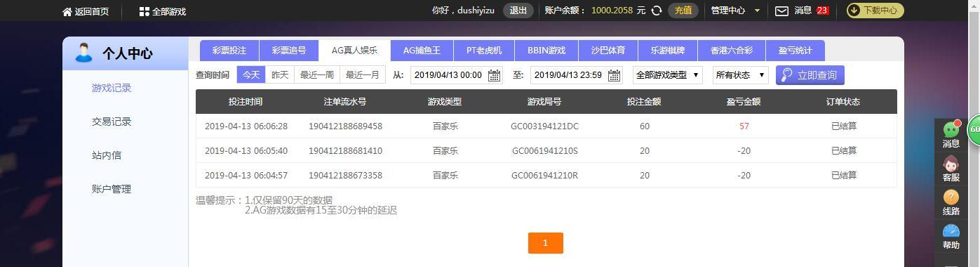This screenshot has width=980, height=267.
Task: Select order number 190412188689458
Action: [345, 126]
